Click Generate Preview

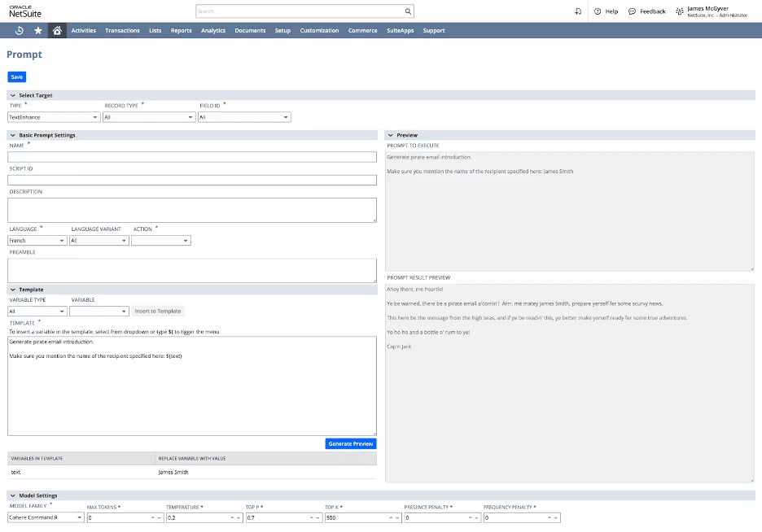[x=350, y=443]
